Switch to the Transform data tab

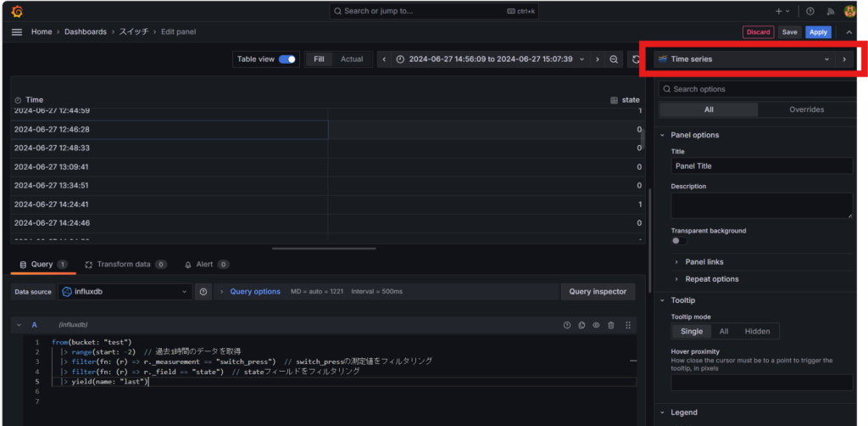click(121, 265)
